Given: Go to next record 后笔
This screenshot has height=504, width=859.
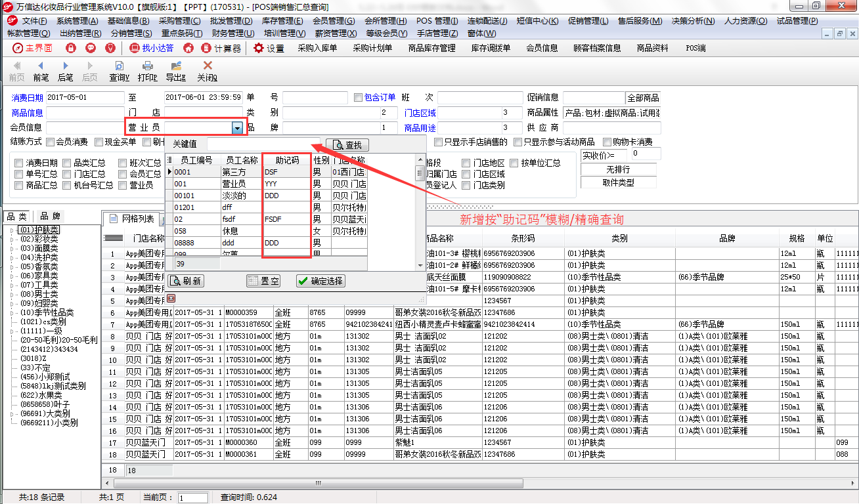Looking at the screenshot, I should point(65,72).
